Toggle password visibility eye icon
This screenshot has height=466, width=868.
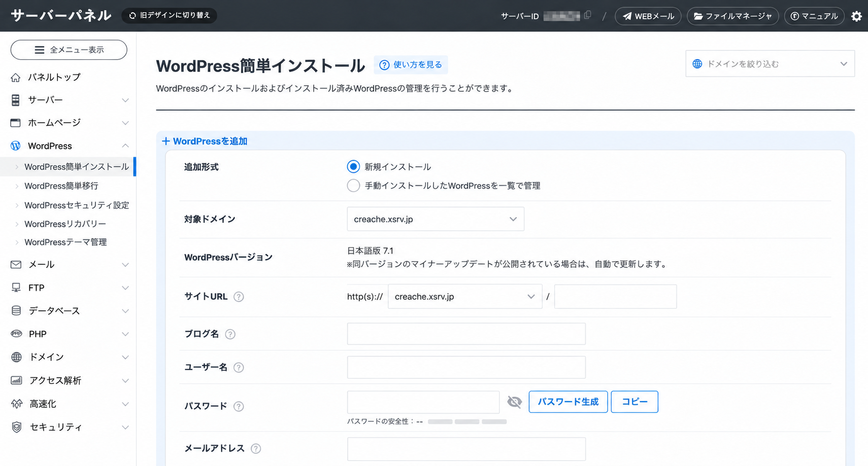pos(514,402)
